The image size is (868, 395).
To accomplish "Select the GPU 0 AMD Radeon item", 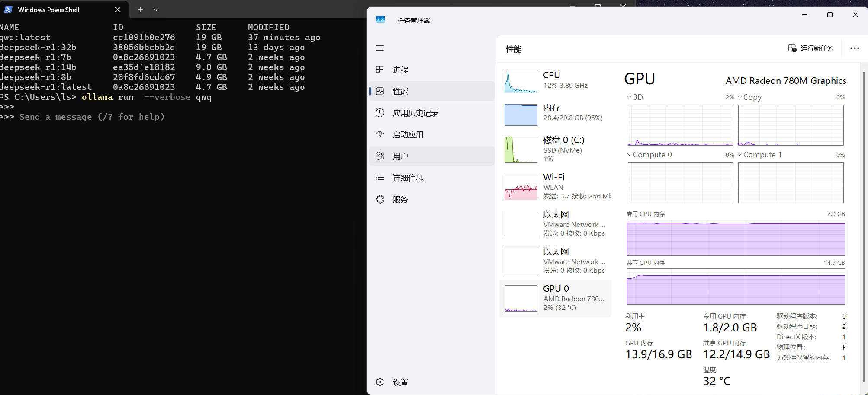I will pyautogui.click(x=555, y=298).
